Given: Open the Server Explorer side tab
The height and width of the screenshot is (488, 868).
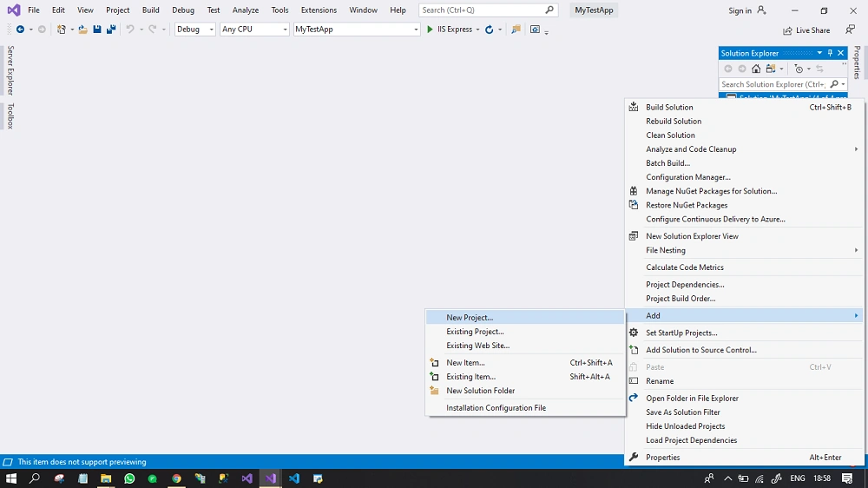Looking at the screenshot, I should point(10,70).
